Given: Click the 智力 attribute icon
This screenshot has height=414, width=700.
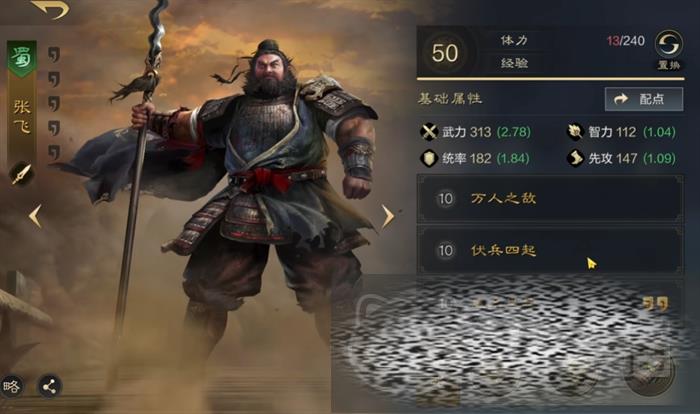Looking at the screenshot, I should pyautogui.click(x=575, y=132).
